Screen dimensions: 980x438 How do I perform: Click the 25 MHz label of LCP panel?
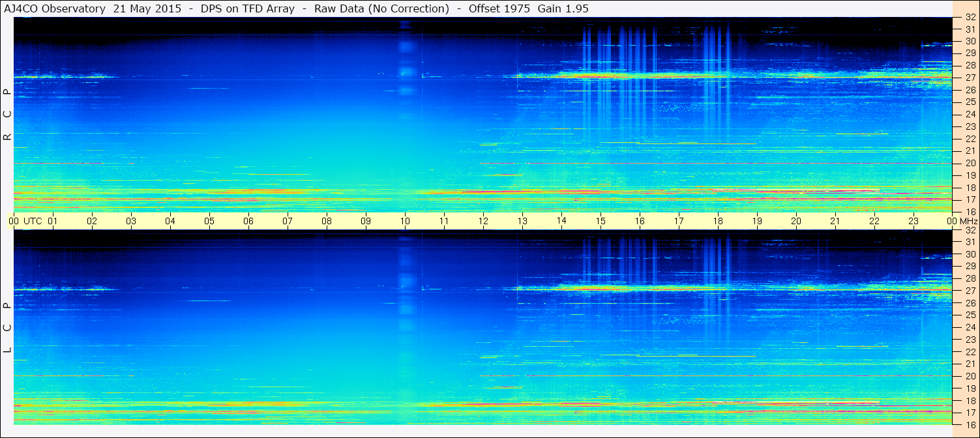point(970,315)
